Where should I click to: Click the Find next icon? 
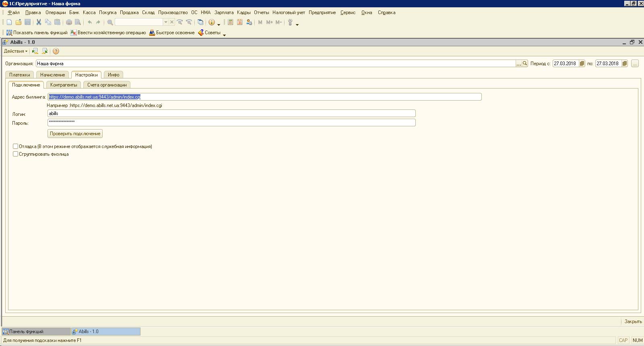(x=180, y=22)
